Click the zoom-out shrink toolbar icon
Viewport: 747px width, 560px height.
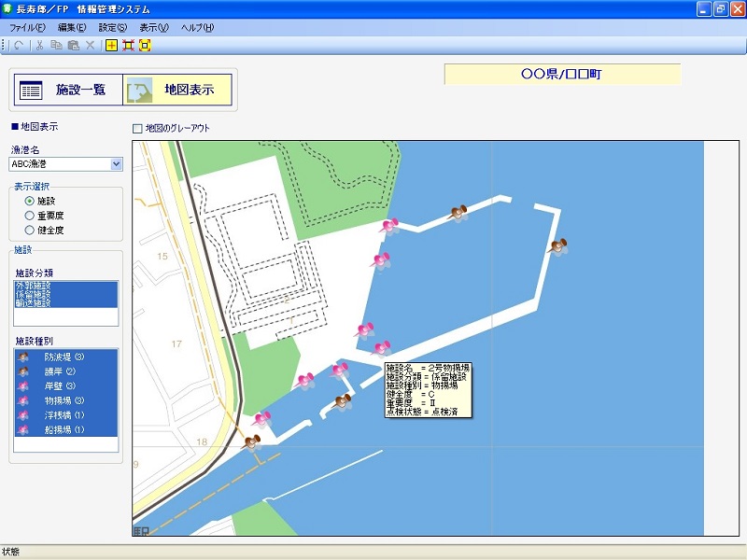click(128, 45)
